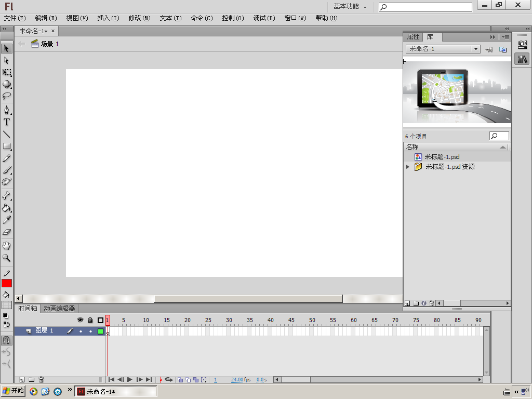The image size is (532, 399).
Task: Select the Zoom magnifier tool
Action: tap(6, 258)
